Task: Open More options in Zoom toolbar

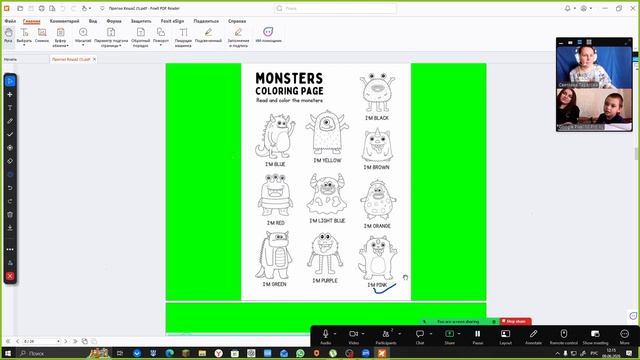Action: (624, 336)
